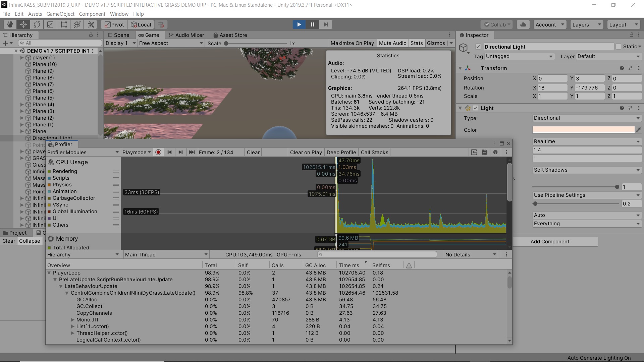The width and height of the screenshot is (644, 362).
Task: Click the Step frame button
Action: pyautogui.click(x=326, y=24)
